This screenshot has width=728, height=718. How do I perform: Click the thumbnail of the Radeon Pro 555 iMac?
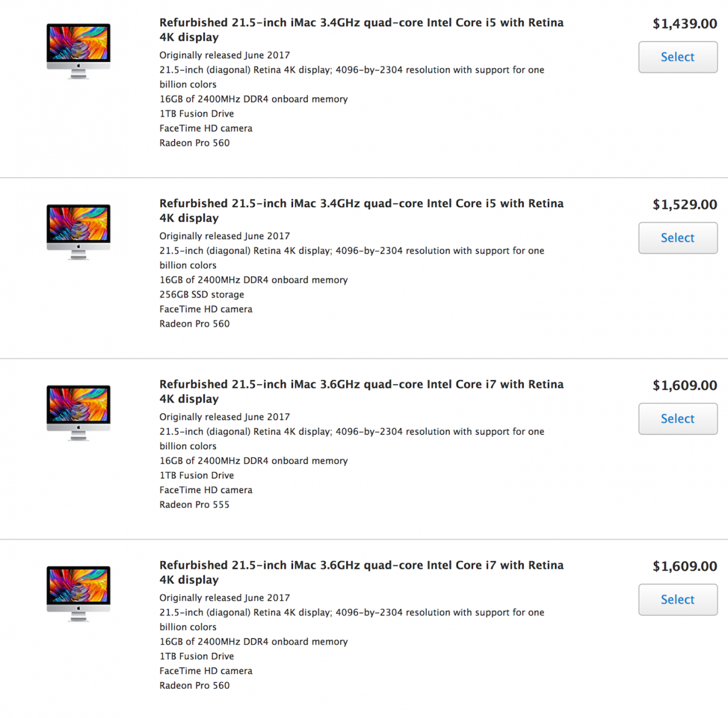[78, 413]
